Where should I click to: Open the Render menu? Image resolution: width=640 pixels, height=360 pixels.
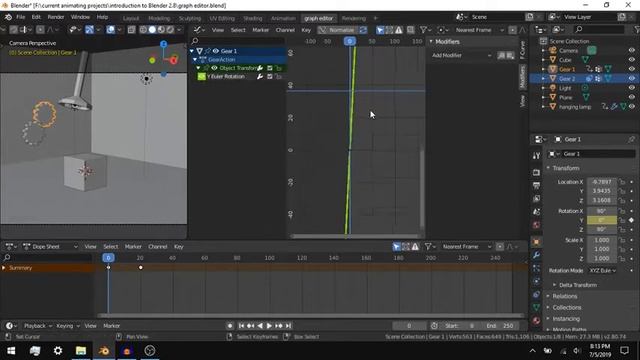[56, 17]
